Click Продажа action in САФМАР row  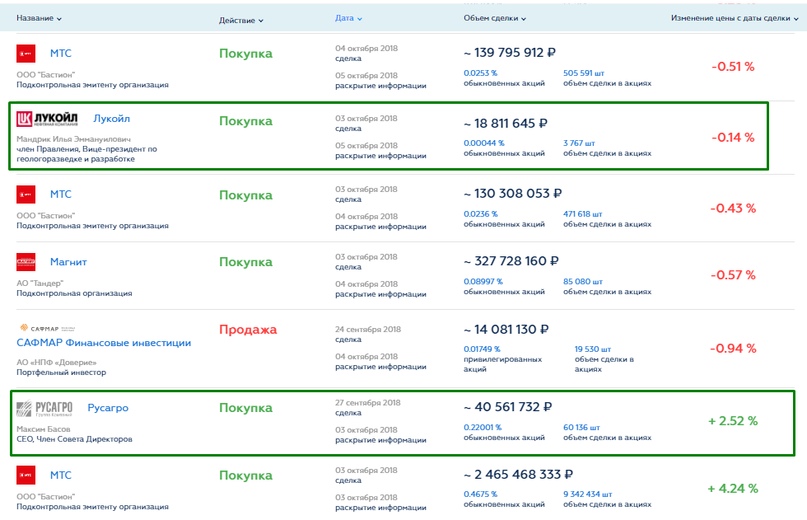point(248,330)
